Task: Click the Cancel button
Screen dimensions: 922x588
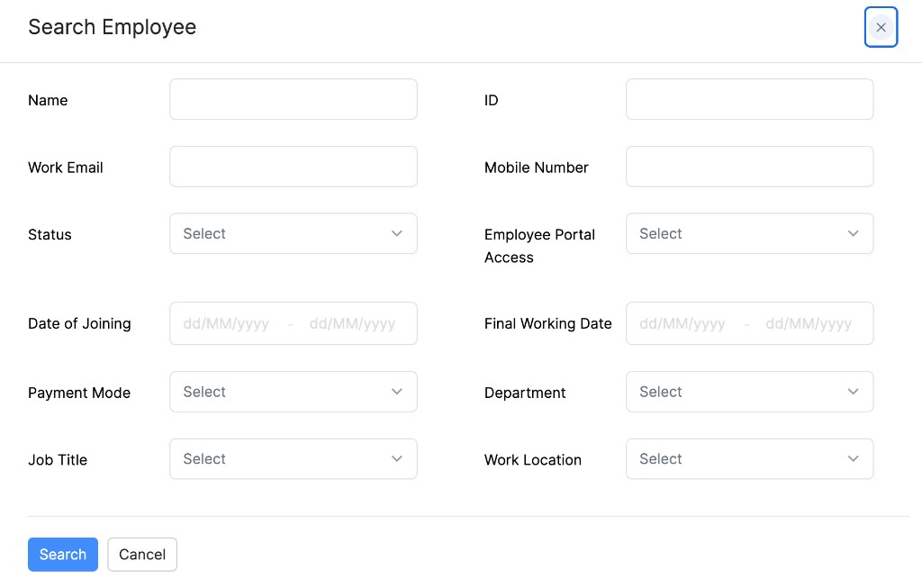Action: [142, 555]
